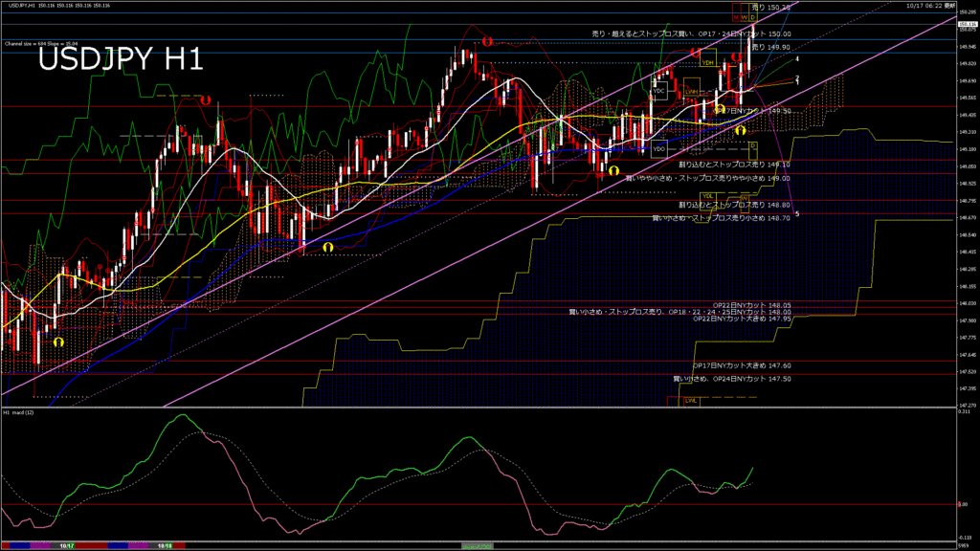Select the H1 macd (12) indicator label
The image size is (980, 551).
(19, 412)
